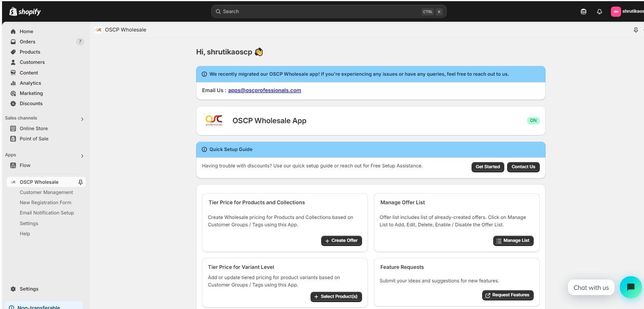The image size is (644, 309).
Task: Open OSCP Wholesale Settings submenu item
Action: tap(29, 223)
